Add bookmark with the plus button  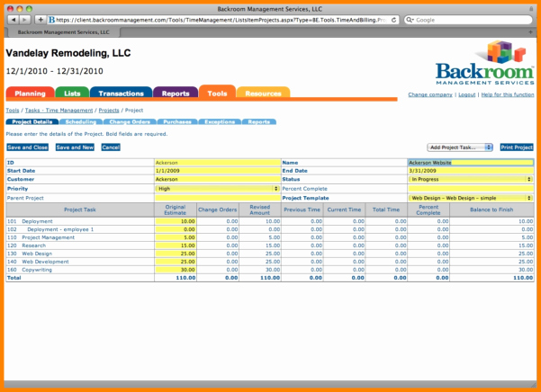pos(41,20)
